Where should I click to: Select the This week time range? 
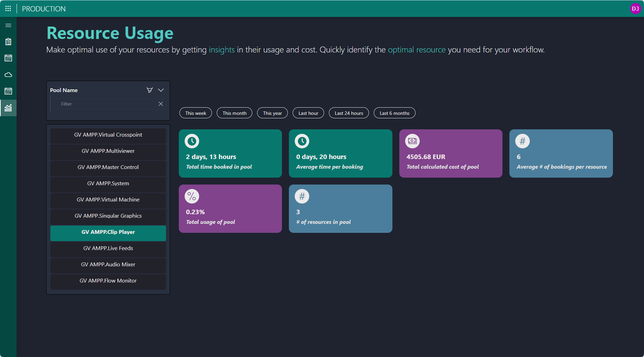click(196, 113)
